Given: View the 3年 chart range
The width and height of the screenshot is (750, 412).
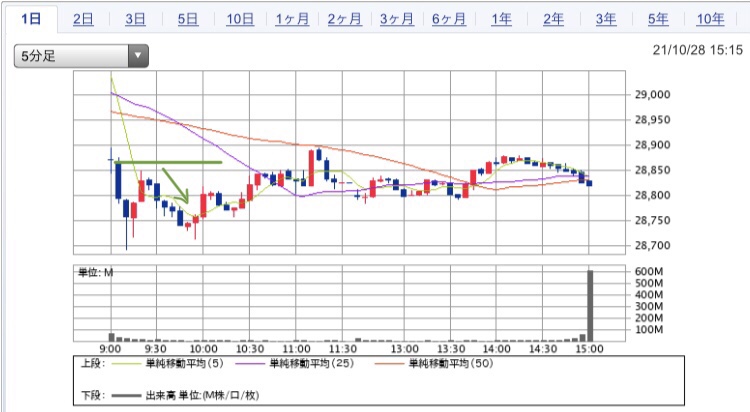Looking at the screenshot, I should point(606,19).
